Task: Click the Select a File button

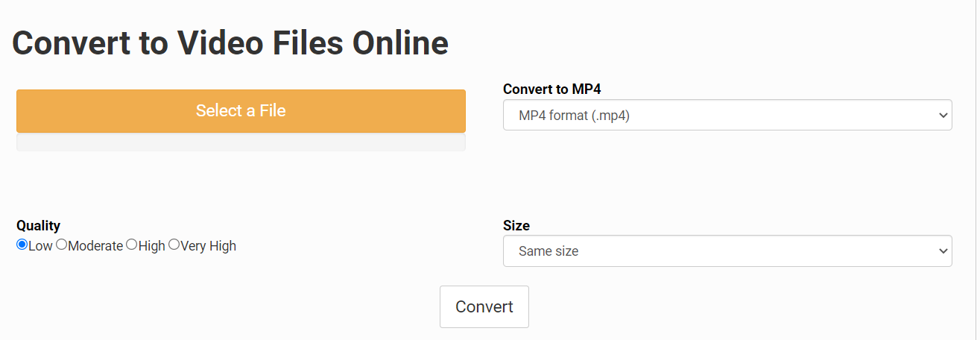Action: [x=241, y=111]
